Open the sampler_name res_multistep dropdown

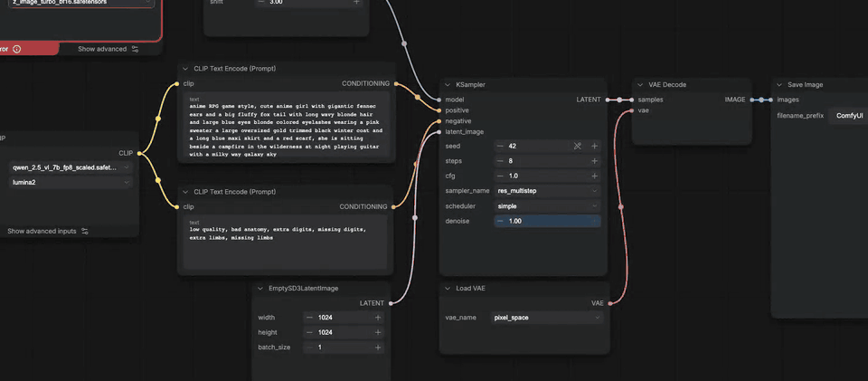548,190
